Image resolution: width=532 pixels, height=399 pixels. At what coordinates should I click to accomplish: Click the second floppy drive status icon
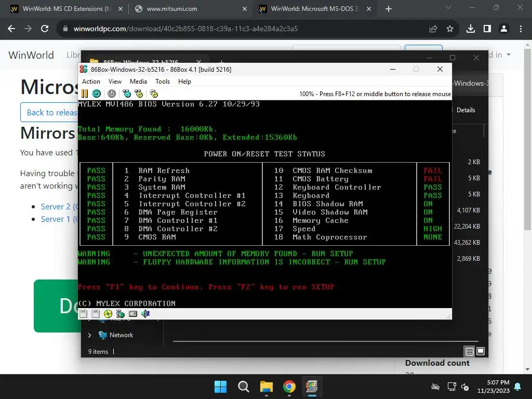(96, 314)
